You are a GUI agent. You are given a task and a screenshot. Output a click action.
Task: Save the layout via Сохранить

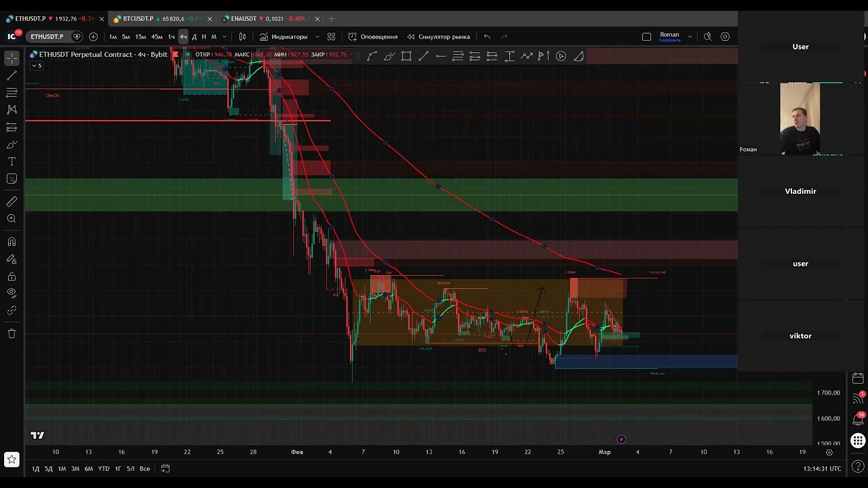[669, 40]
